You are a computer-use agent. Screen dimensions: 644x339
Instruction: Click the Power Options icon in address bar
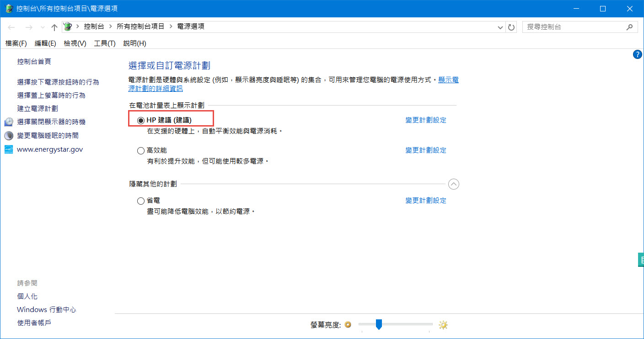67,26
